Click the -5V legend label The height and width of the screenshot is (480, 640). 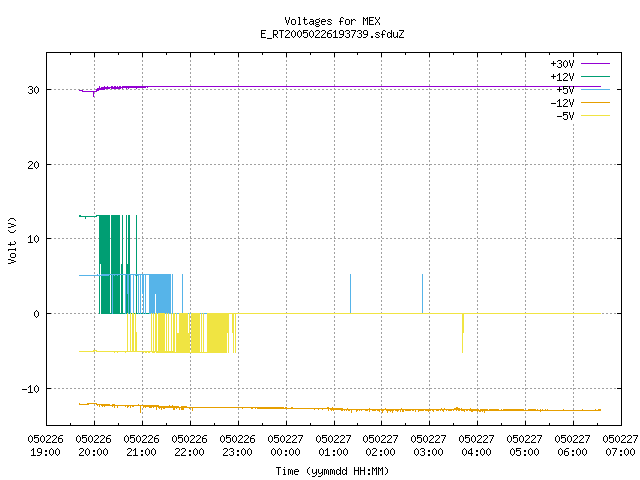pyautogui.click(x=565, y=116)
